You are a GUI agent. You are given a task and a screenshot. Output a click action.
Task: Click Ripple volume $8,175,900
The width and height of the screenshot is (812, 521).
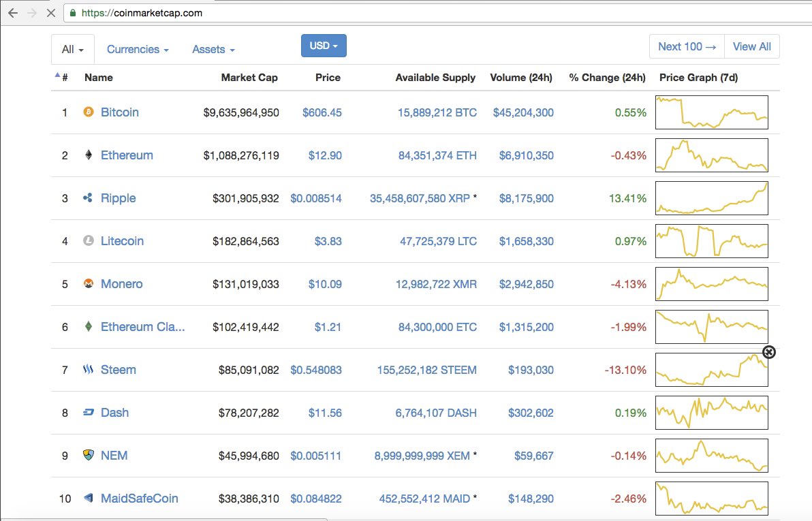(x=526, y=198)
